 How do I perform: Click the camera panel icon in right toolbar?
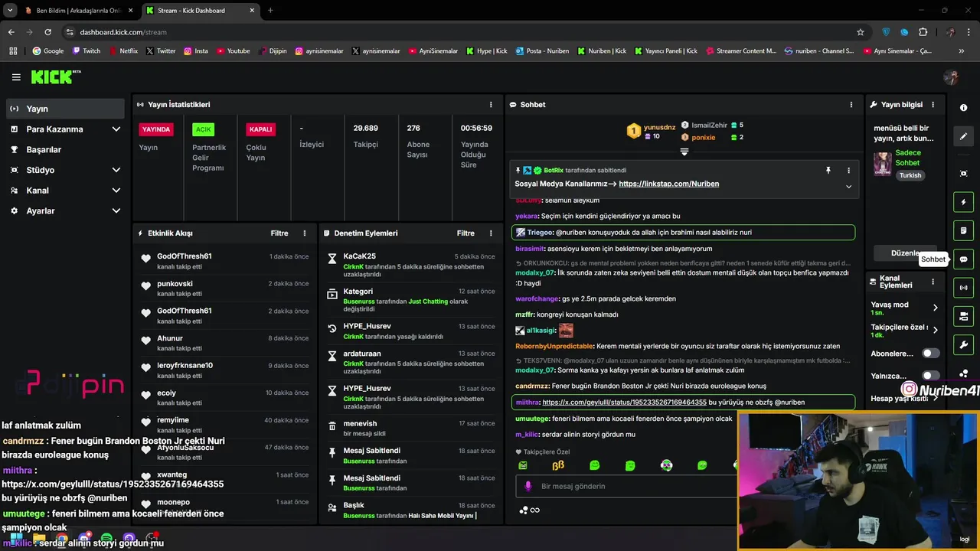click(x=964, y=316)
